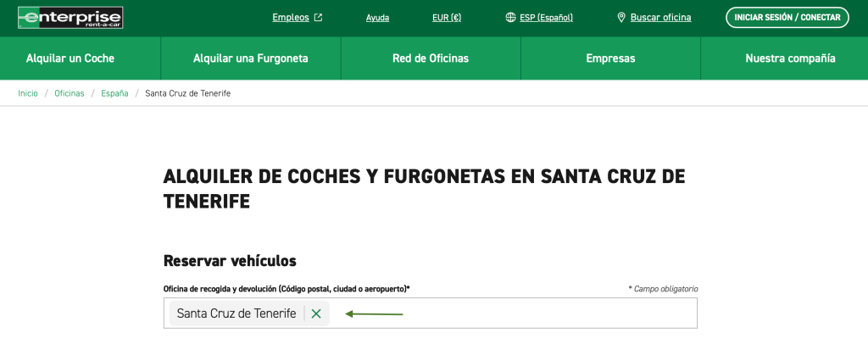This screenshot has width=868, height=338.
Task: Click the external link icon beside Empleos
Action: coord(318,18)
